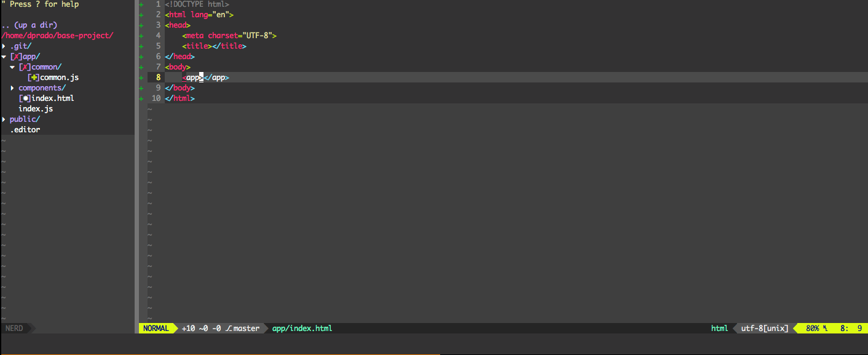Click the html filetype indicator

[719, 329]
